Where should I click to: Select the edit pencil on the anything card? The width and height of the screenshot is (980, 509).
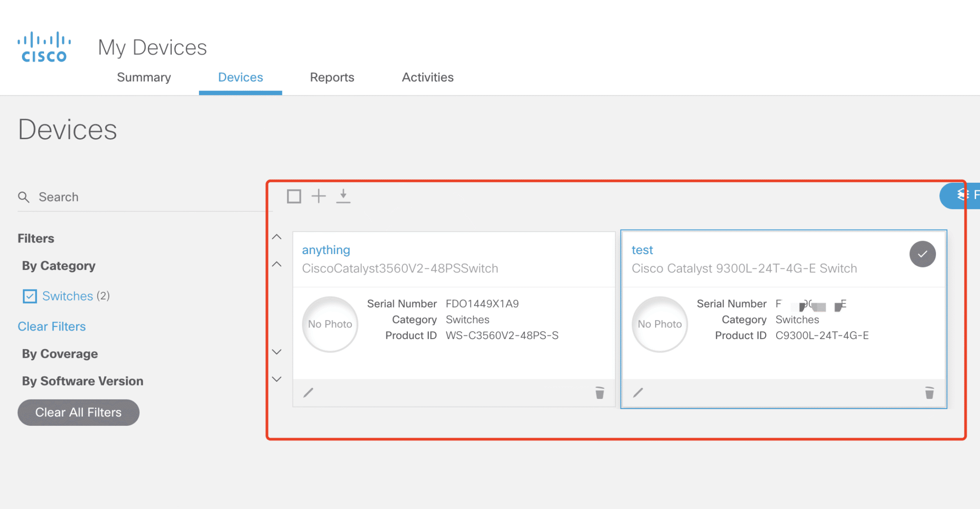click(x=308, y=392)
